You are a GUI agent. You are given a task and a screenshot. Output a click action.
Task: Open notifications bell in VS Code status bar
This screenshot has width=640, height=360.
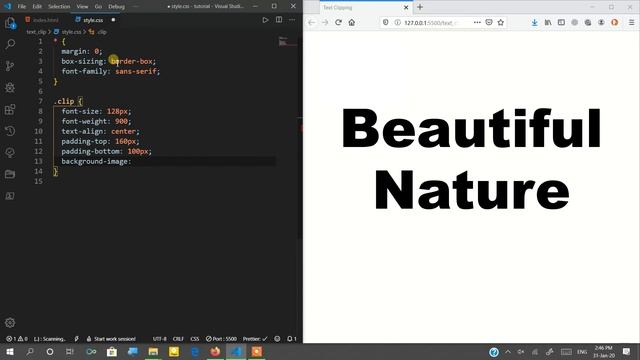coord(291,339)
